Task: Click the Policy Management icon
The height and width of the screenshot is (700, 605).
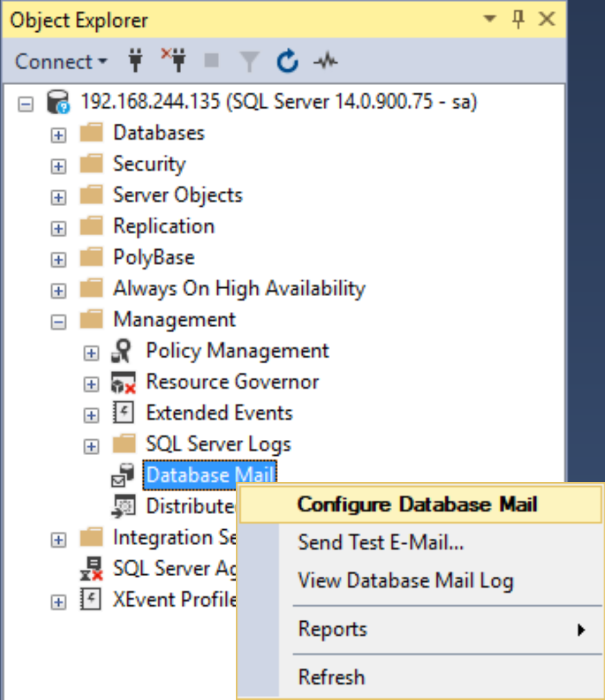Action: click(122, 351)
